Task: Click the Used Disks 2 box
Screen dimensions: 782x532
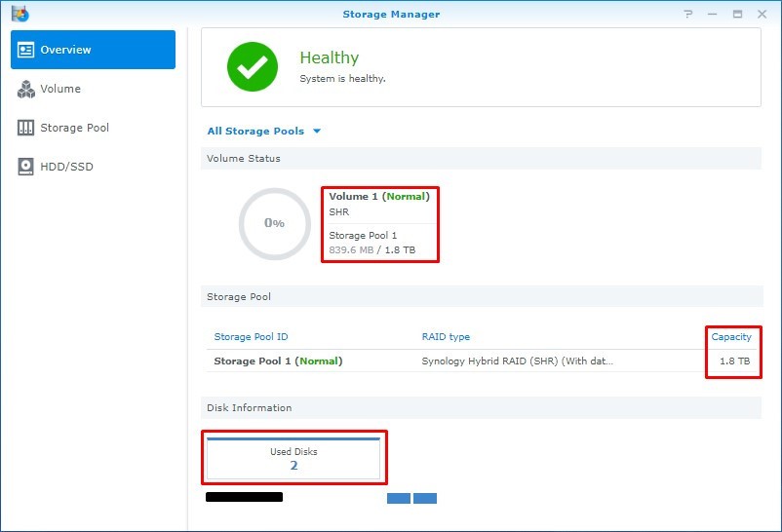Action: [x=293, y=458]
